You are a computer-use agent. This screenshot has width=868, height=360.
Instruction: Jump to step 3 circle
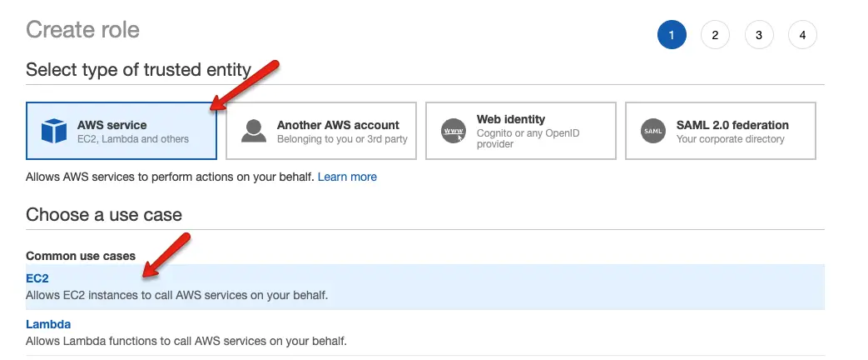(759, 35)
